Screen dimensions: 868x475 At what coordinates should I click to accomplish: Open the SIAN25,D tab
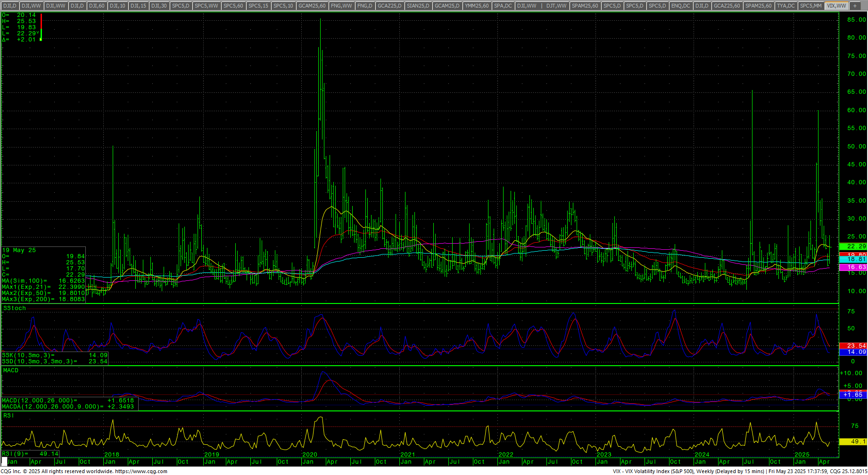tap(418, 6)
